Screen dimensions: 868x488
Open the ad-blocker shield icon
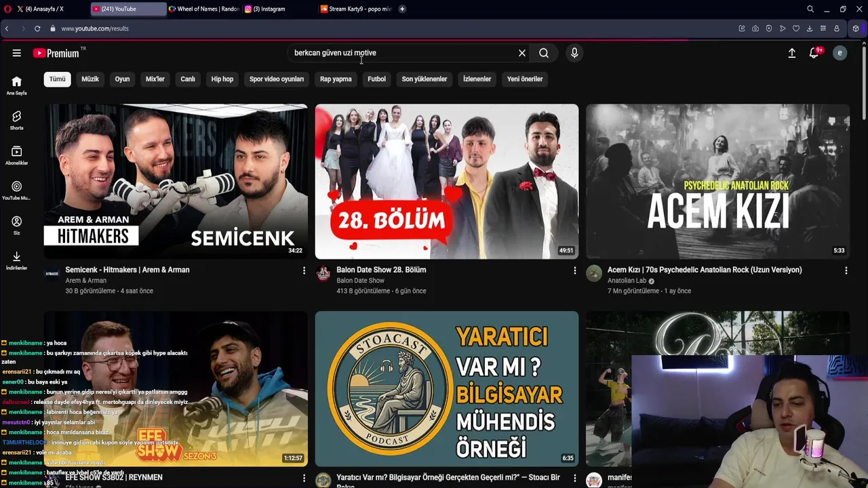[769, 28]
